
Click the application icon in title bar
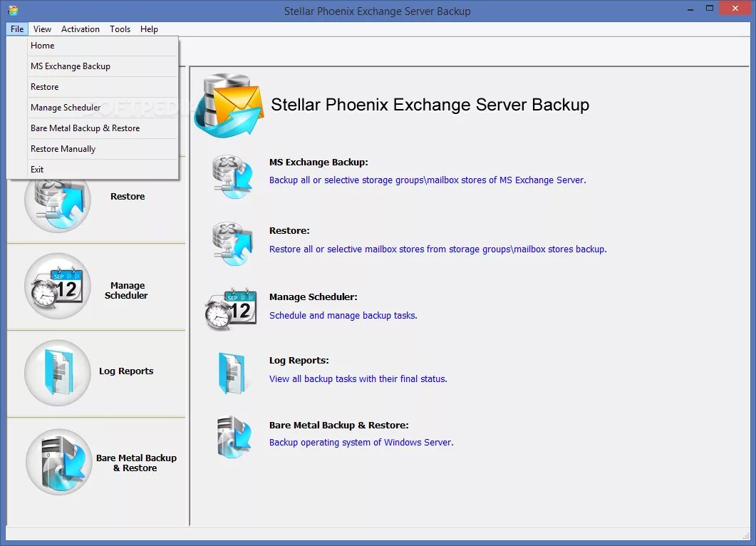(x=13, y=11)
